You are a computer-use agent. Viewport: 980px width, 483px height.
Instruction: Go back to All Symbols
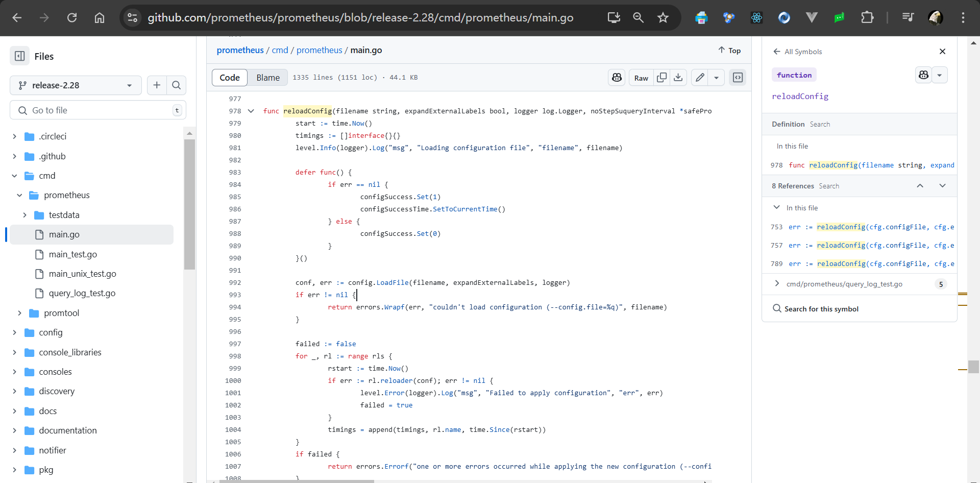[x=797, y=52]
